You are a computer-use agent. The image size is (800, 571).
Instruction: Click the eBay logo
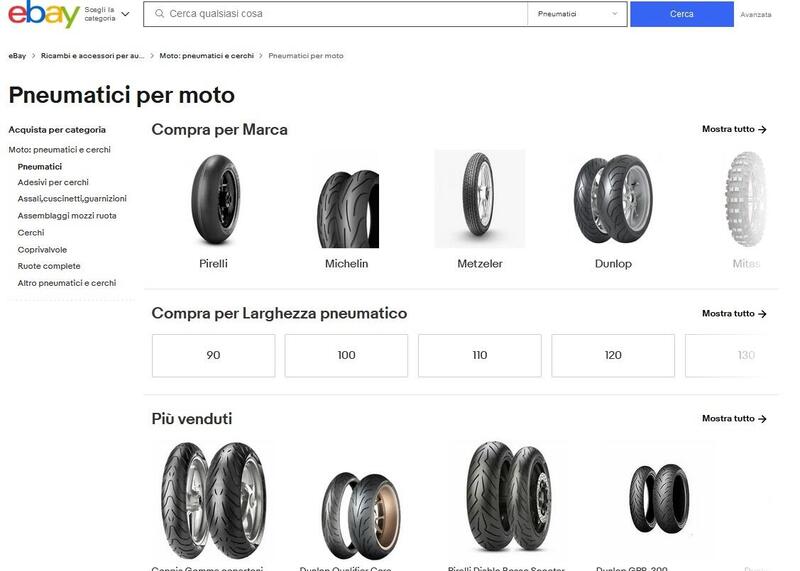43,15
